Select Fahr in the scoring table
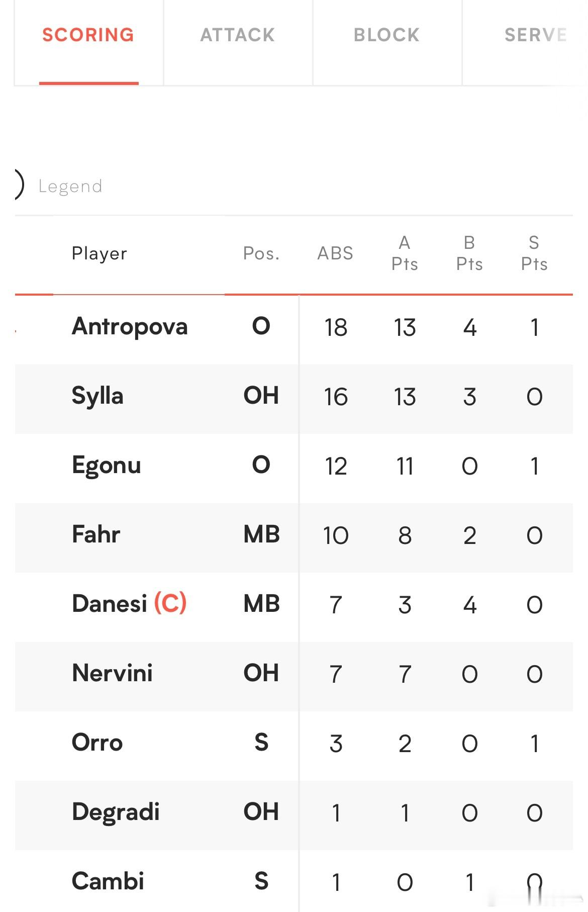This screenshot has width=588, height=912. tap(96, 534)
